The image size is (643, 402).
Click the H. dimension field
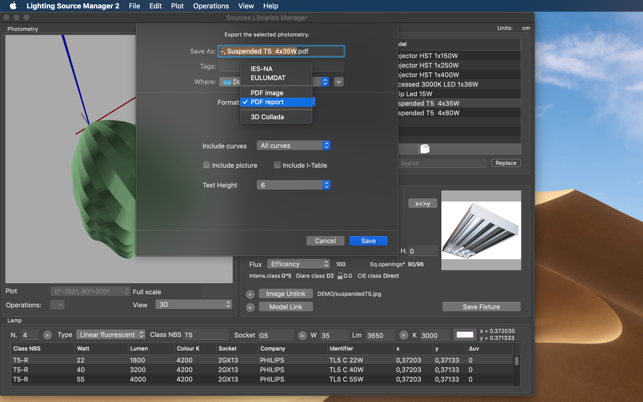point(423,251)
